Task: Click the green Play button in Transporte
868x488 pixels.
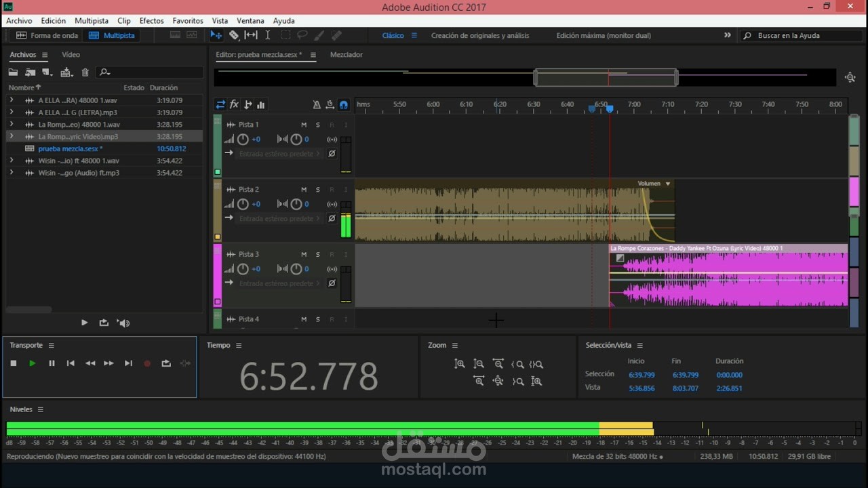Action: 33,363
